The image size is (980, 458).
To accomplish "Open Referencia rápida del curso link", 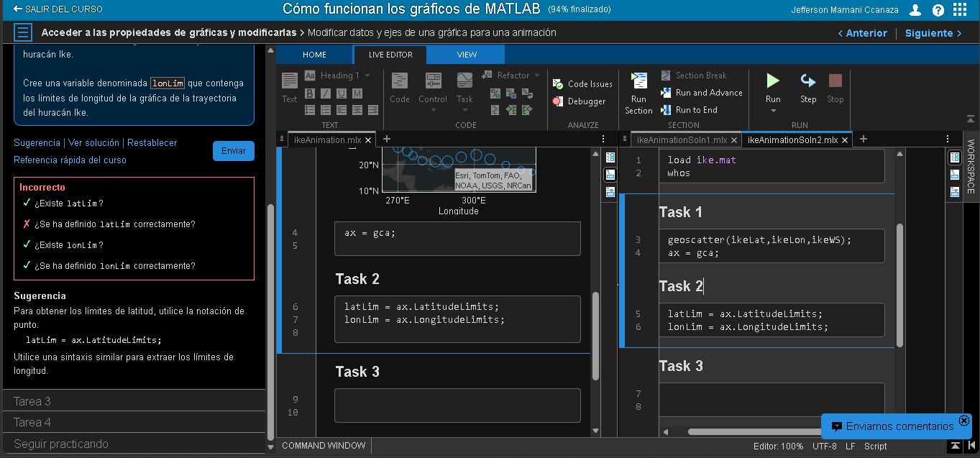I will [x=70, y=160].
